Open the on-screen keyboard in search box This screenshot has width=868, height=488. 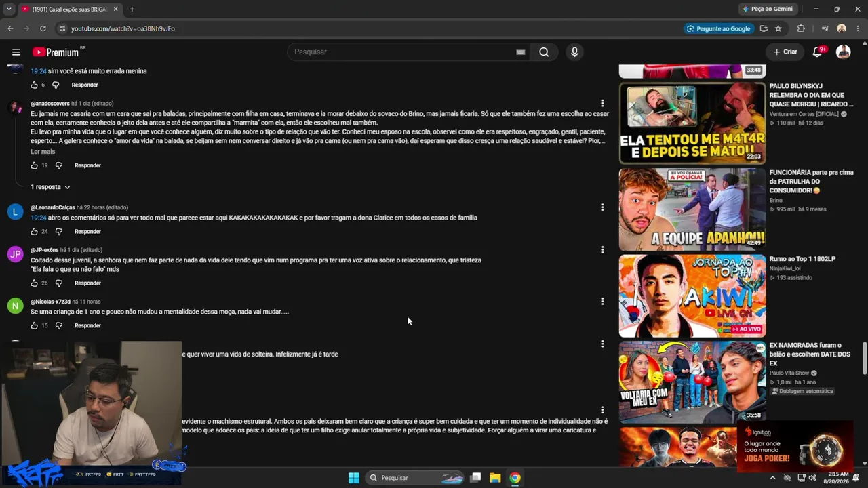pyautogui.click(x=520, y=52)
